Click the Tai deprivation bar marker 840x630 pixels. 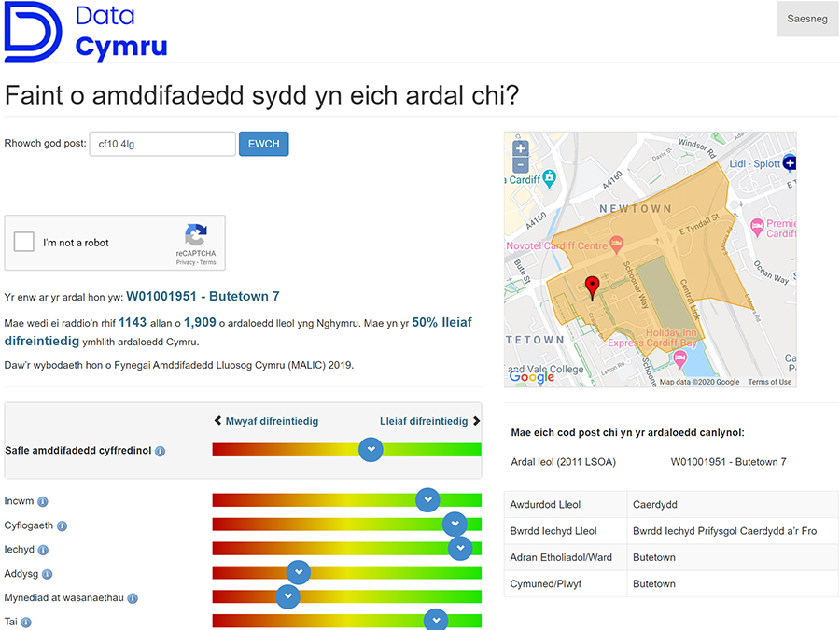(x=435, y=620)
